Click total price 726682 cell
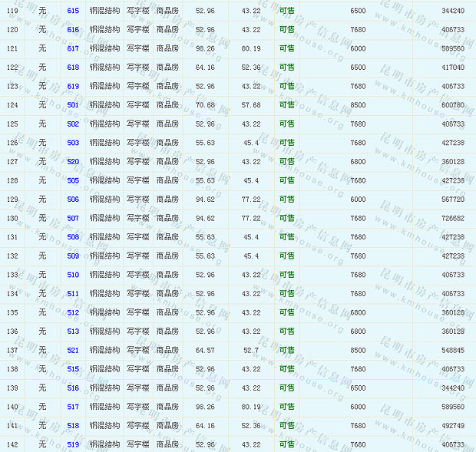 click(452, 218)
